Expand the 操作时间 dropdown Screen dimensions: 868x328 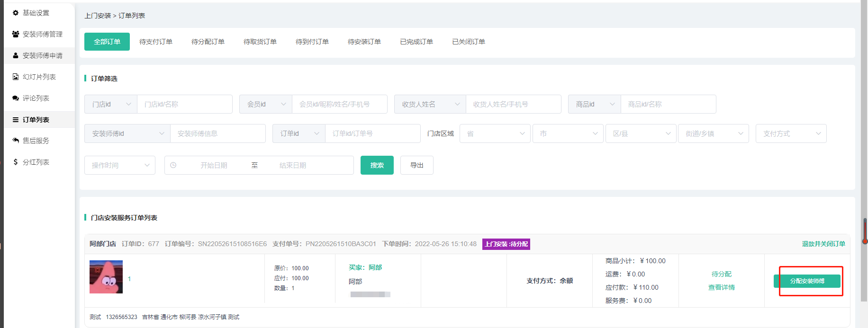[x=120, y=165]
